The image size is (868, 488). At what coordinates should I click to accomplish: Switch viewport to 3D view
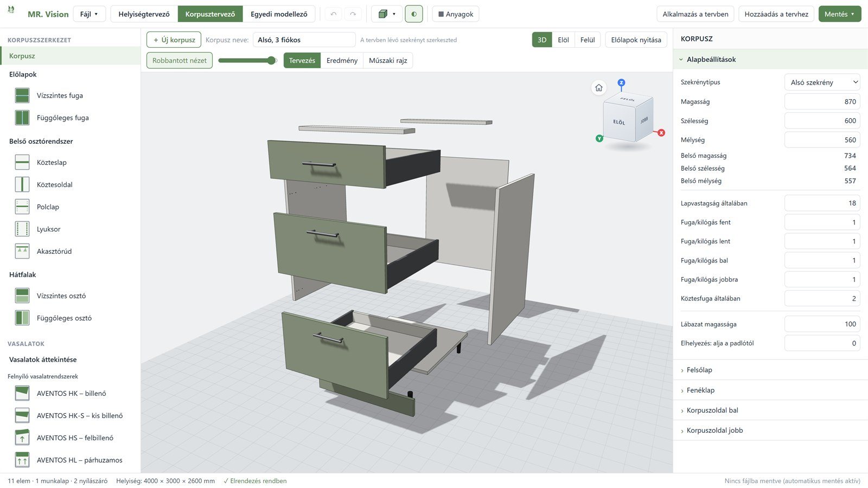coord(542,40)
